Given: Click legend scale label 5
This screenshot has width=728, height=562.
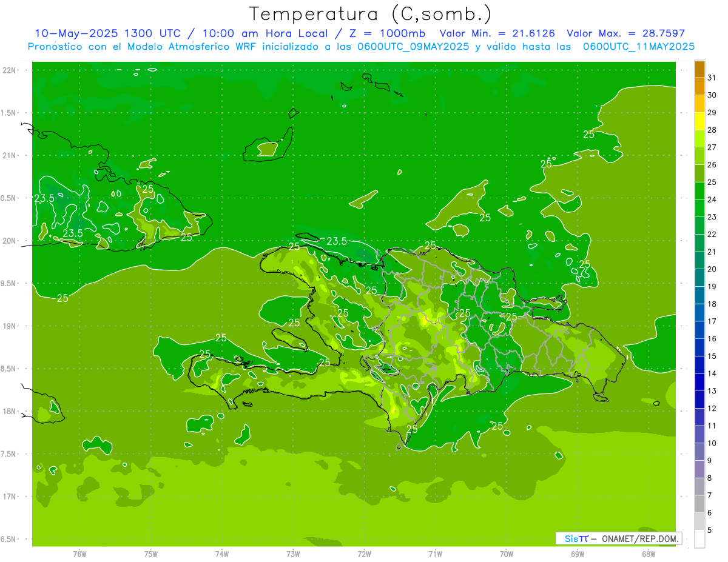Looking at the screenshot, I should pos(710,530).
